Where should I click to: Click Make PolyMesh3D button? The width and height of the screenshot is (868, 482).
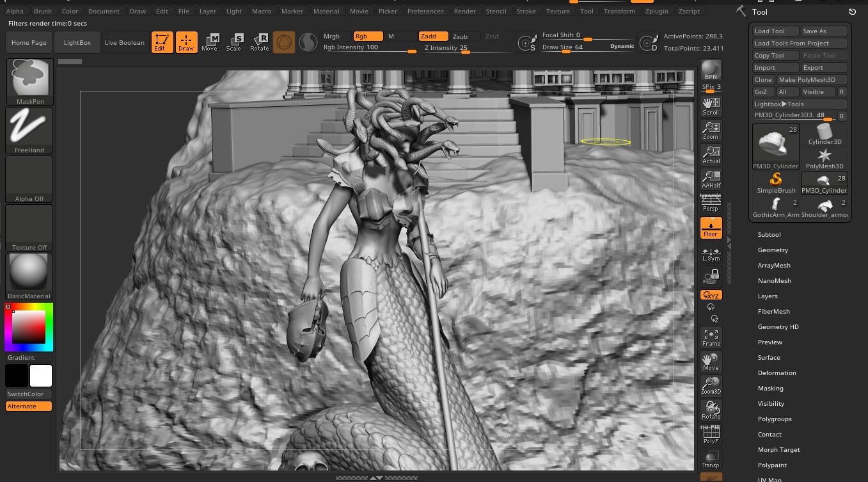812,79
